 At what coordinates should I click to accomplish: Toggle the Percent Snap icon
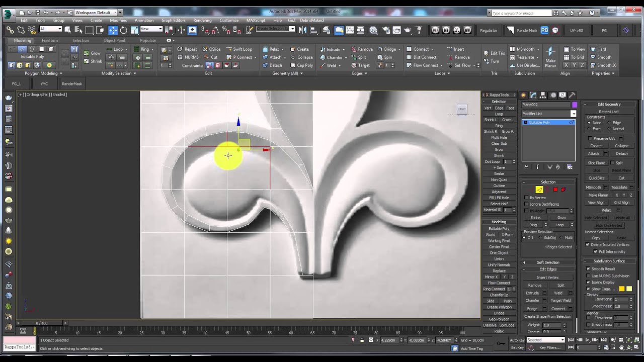pos(226,30)
